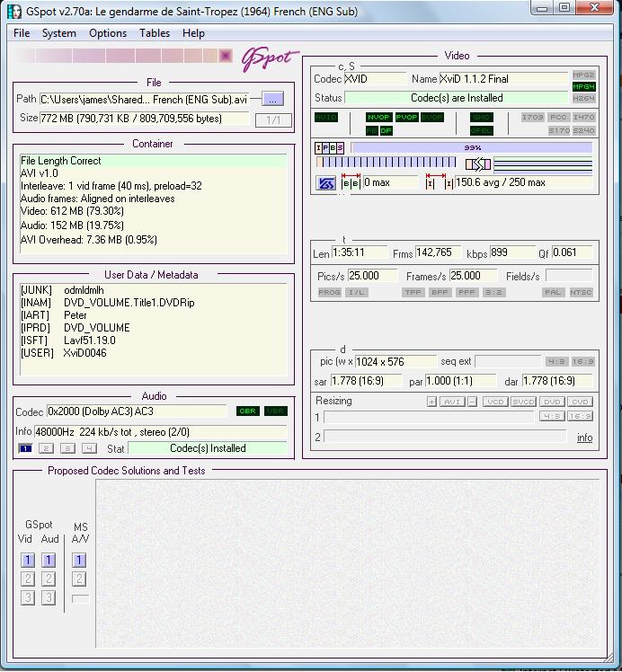Click the file Path field
This screenshot has width=622, height=672.
(144, 100)
